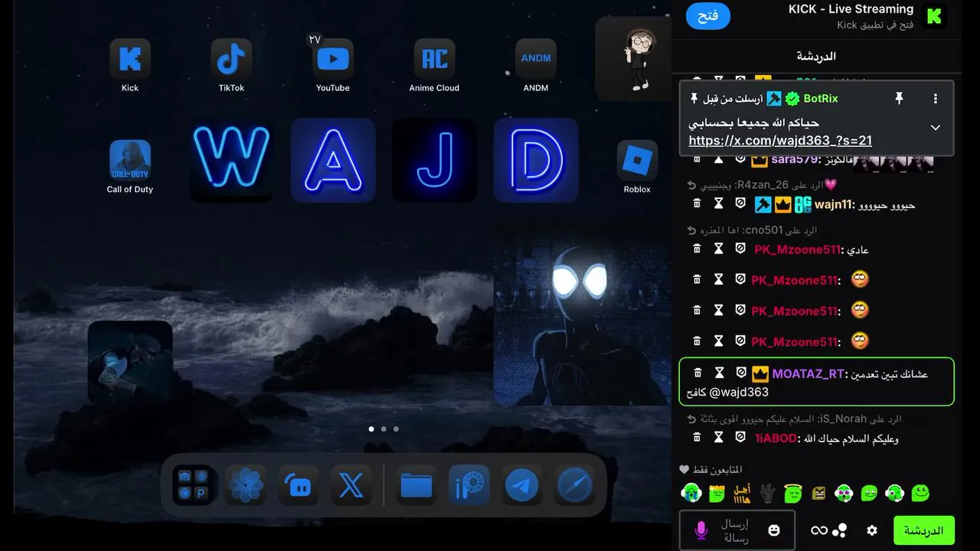980x551 pixels.
Task: Delete the PK_Mzoone511 عادي message
Action: 697,249
